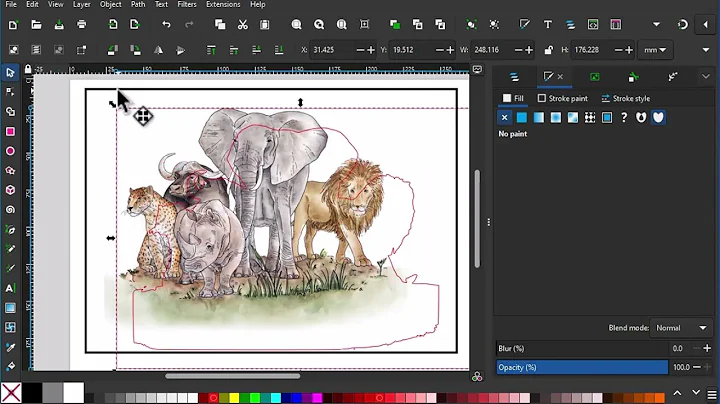Click Rotate 90 degrees counter-clockwise icon
Image resolution: width=720 pixels, height=404 pixels.
113,50
